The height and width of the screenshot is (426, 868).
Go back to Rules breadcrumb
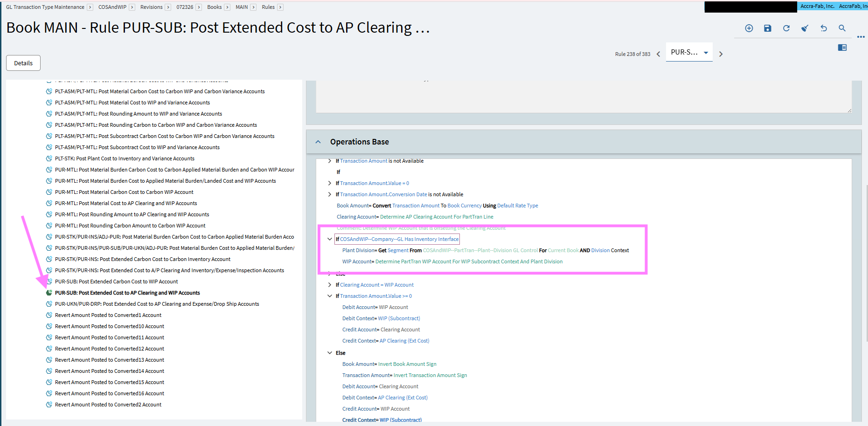[x=268, y=7]
